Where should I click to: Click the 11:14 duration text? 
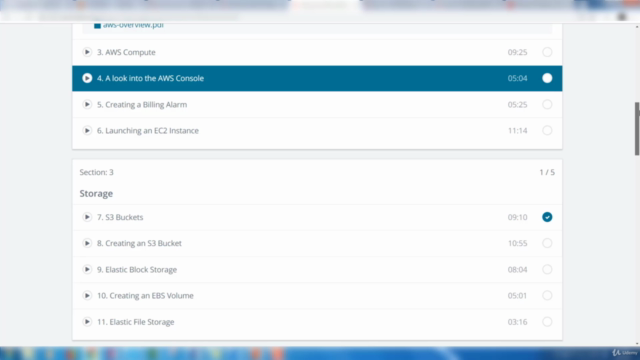(517, 131)
